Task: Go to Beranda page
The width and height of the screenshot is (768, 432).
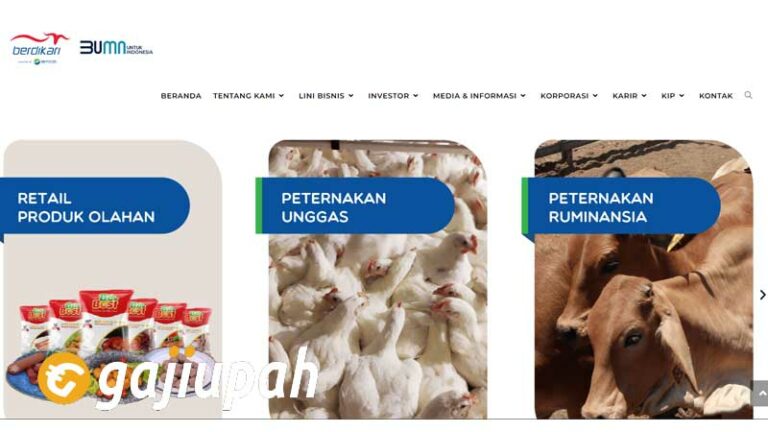Action: coord(181,96)
